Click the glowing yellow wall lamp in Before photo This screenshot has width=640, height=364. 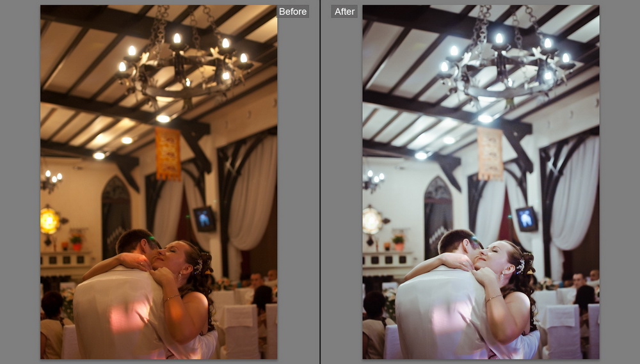(50, 221)
